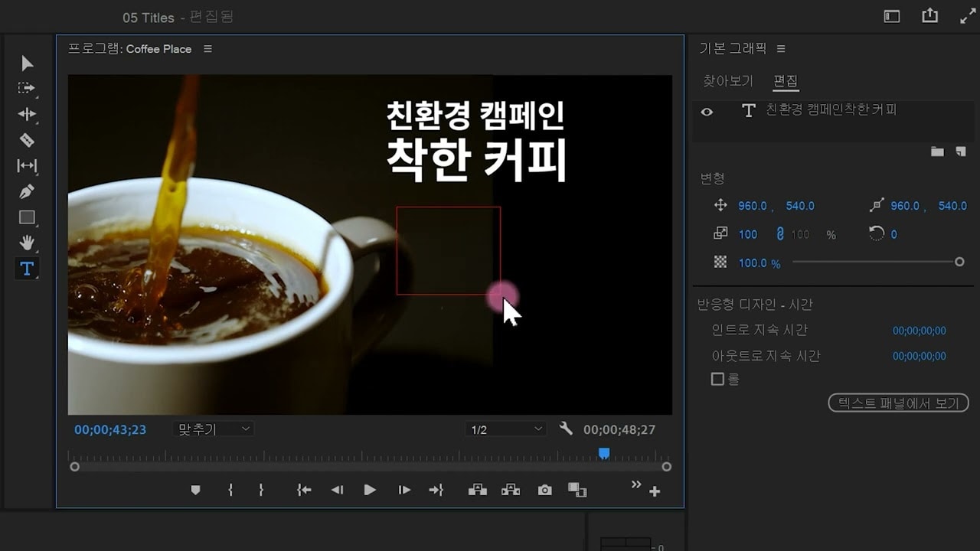This screenshot has height=551, width=980.
Task: Open the program monitor wrench settings
Action: click(x=566, y=429)
